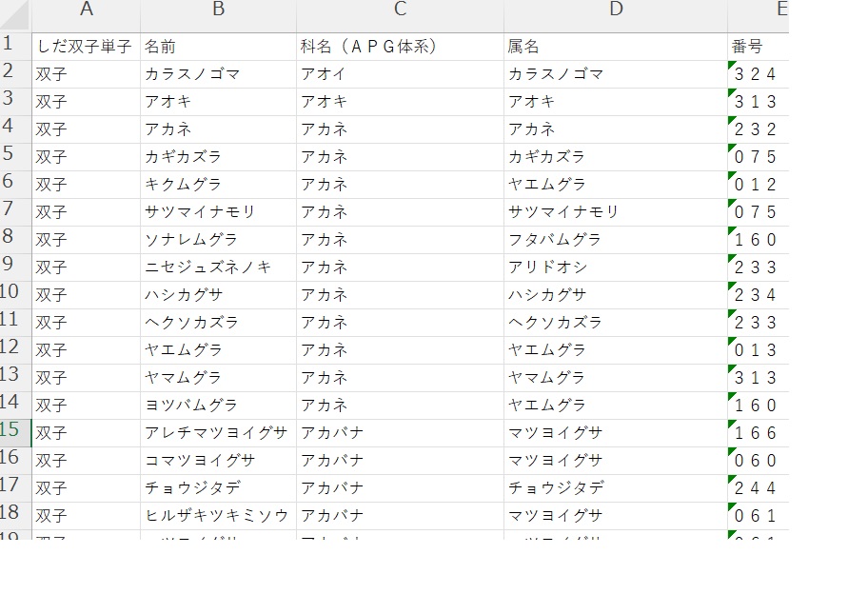Click cell ニセジュズネノキ in row 9

219,267
